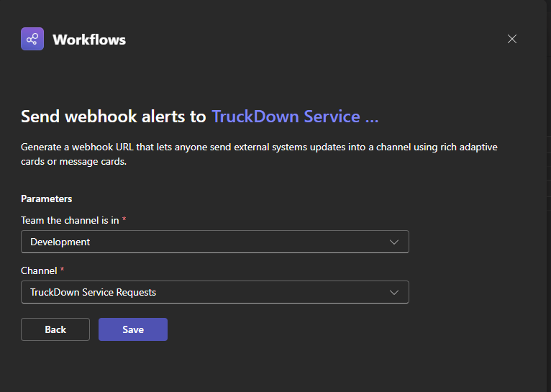Image resolution: width=551 pixels, height=392 pixels.
Task: Select the 'TruckDown Service Requests' value text
Action: 93,293
